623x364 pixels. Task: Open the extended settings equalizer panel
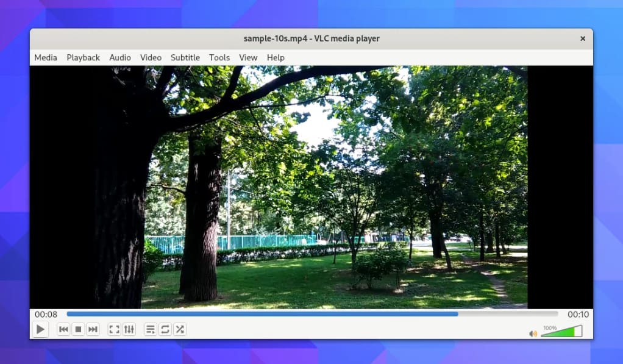point(129,329)
